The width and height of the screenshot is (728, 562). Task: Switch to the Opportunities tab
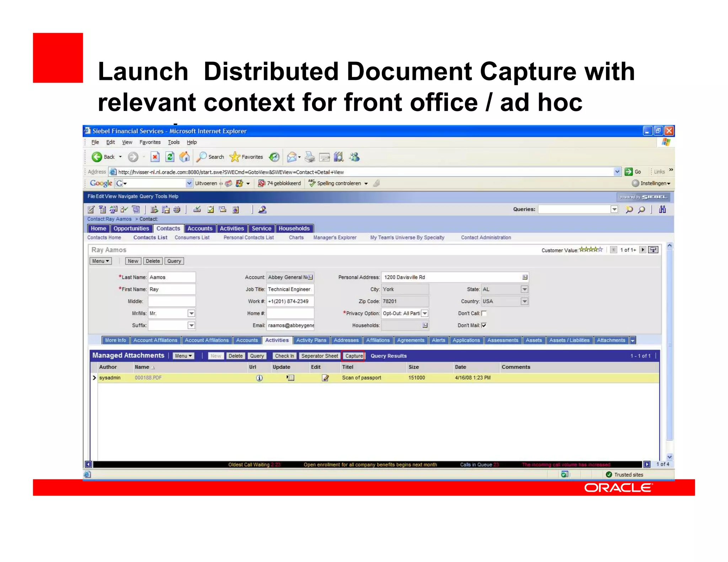tap(131, 228)
